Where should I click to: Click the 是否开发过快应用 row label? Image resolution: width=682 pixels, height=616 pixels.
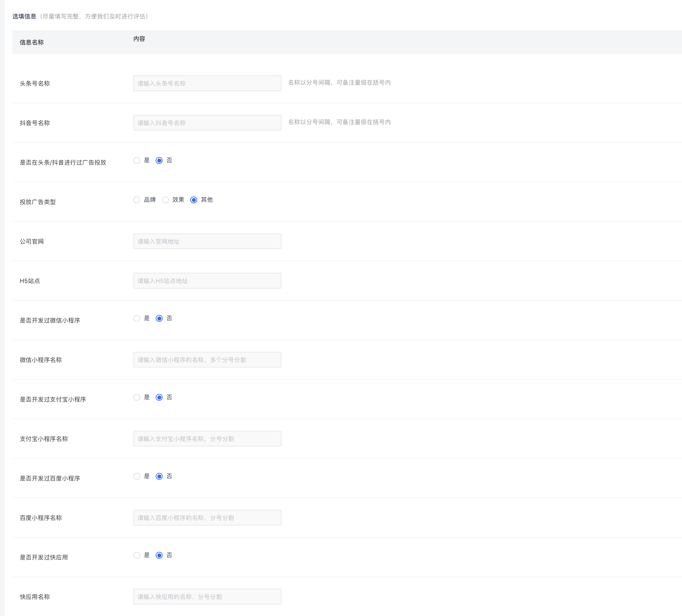pyautogui.click(x=44, y=557)
